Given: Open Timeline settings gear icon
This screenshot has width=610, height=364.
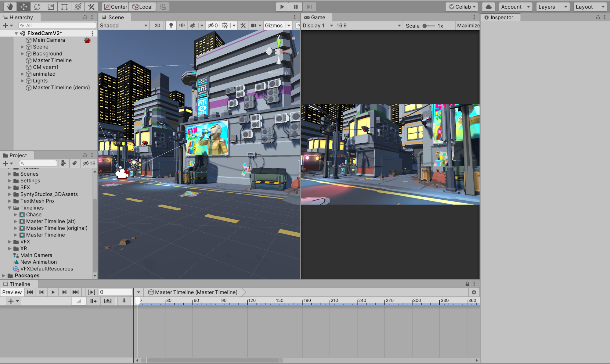Looking at the screenshot, I should [474, 292].
